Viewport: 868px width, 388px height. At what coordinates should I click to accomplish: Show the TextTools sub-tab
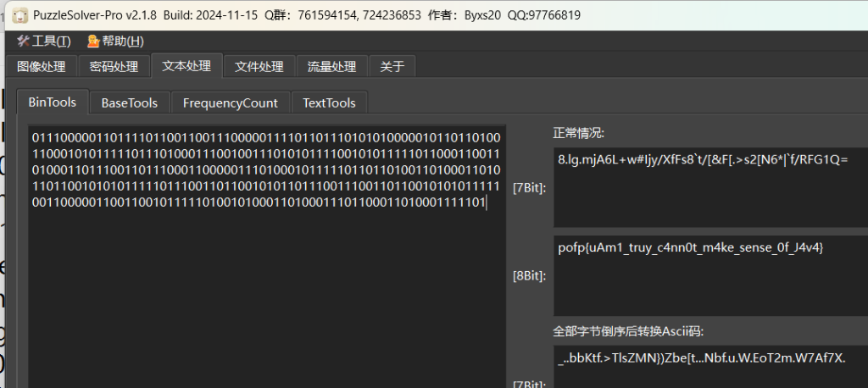(330, 103)
